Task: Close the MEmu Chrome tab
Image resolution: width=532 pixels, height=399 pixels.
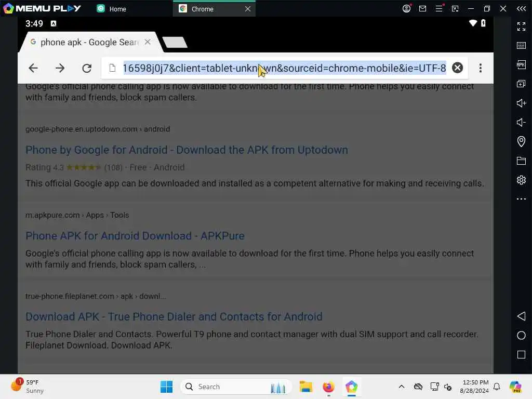Action: click(x=248, y=9)
